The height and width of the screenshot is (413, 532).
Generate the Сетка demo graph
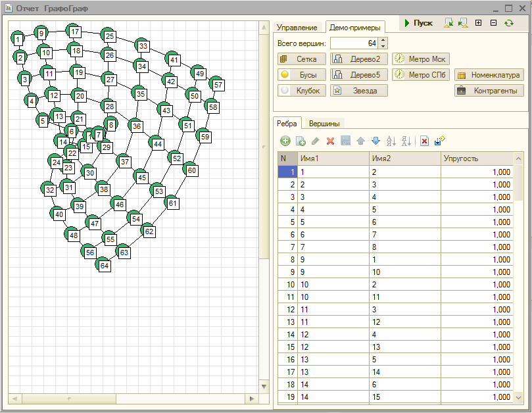(x=302, y=59)
